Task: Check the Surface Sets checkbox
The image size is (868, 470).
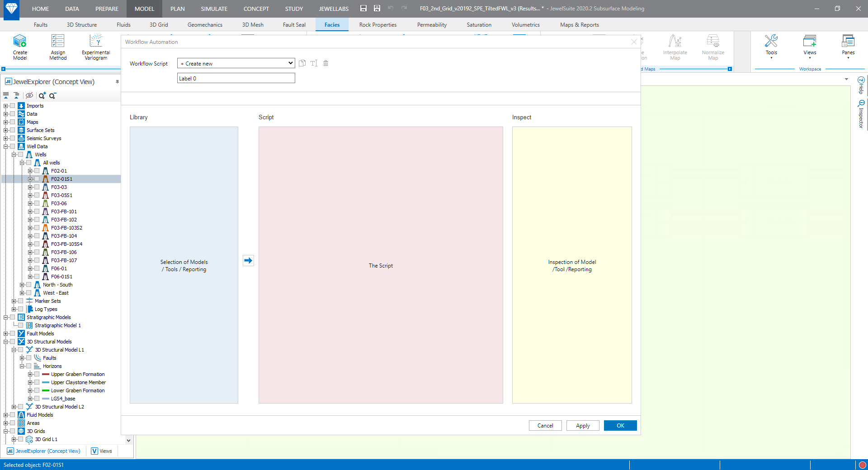Action: click(13, 130)
